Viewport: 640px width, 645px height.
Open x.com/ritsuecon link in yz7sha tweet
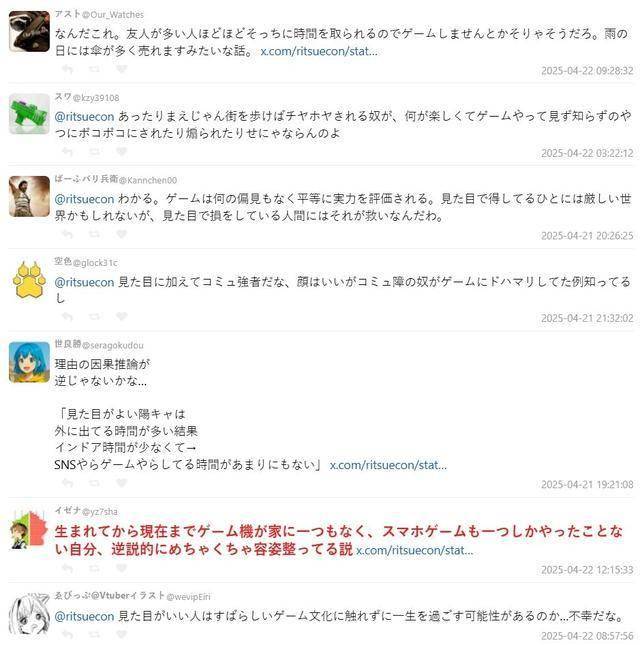click(x=415, y=550)
